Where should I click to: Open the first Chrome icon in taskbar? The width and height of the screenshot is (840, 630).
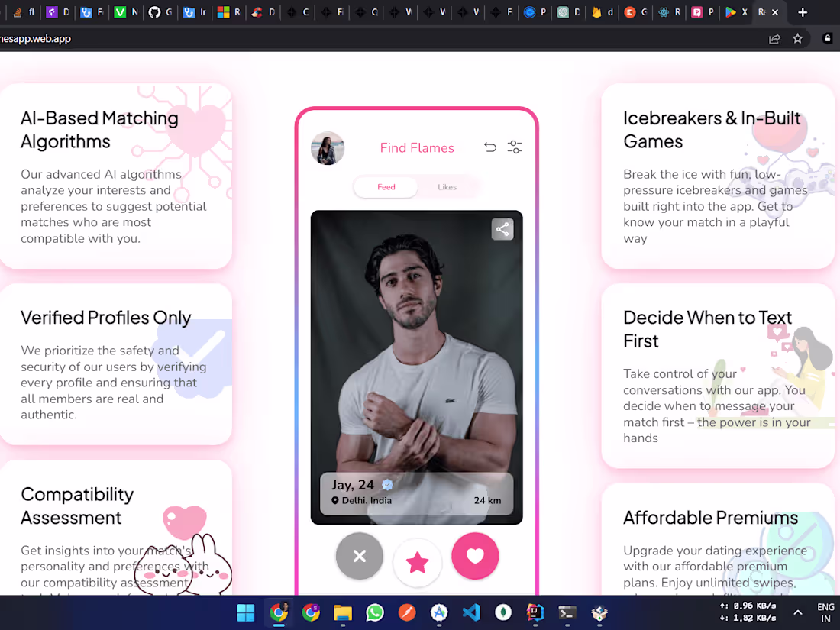coord(278,612)
